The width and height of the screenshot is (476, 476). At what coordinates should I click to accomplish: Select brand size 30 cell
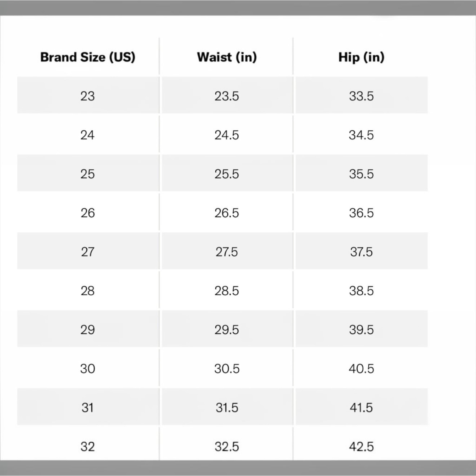click(88, 368)
